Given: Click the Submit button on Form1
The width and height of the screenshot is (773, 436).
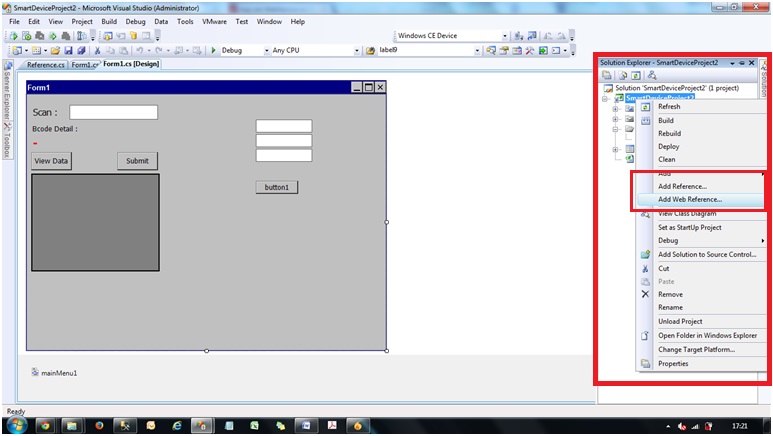Looking at the screenshot, I should point(138,161).
